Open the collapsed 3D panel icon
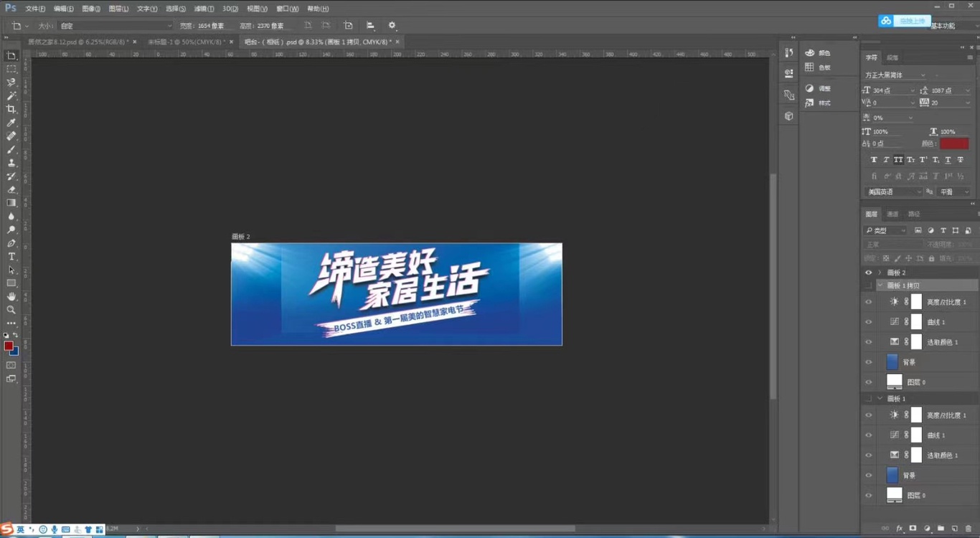980x538 pixels. coord(789,115)
